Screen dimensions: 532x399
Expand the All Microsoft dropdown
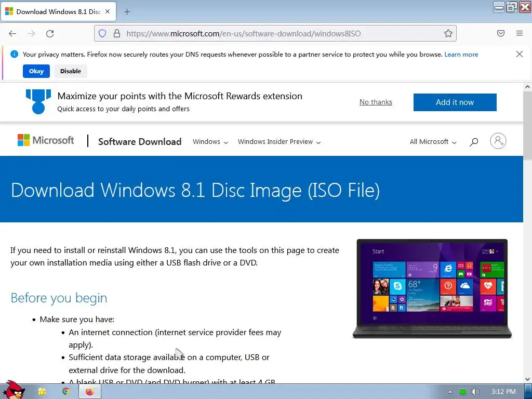click(433, 142)
